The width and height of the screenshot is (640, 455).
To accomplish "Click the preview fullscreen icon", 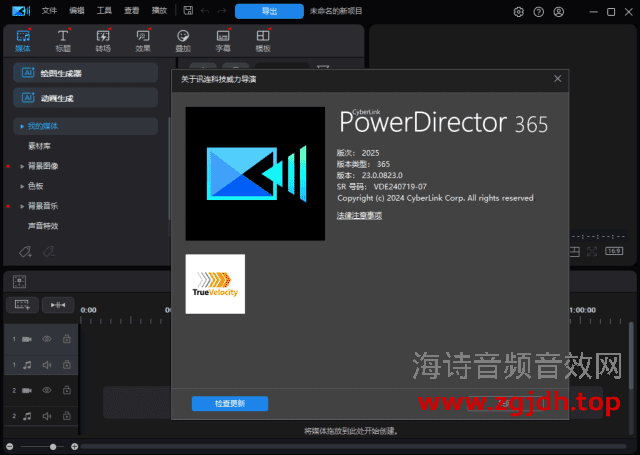I will pyautogui.click(x=592, y=251).
